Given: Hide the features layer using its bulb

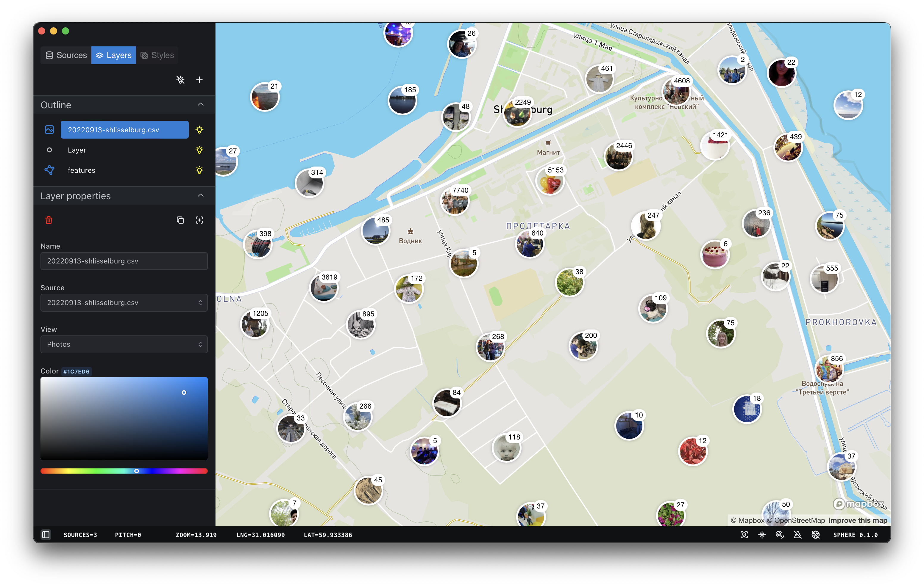Looking at the screenshot, I should [199, 170].
